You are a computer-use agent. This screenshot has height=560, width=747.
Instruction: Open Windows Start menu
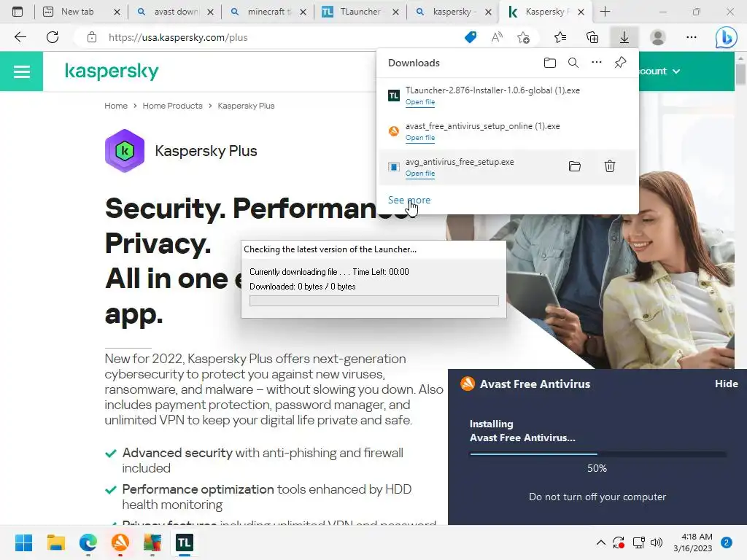(23, 542)
